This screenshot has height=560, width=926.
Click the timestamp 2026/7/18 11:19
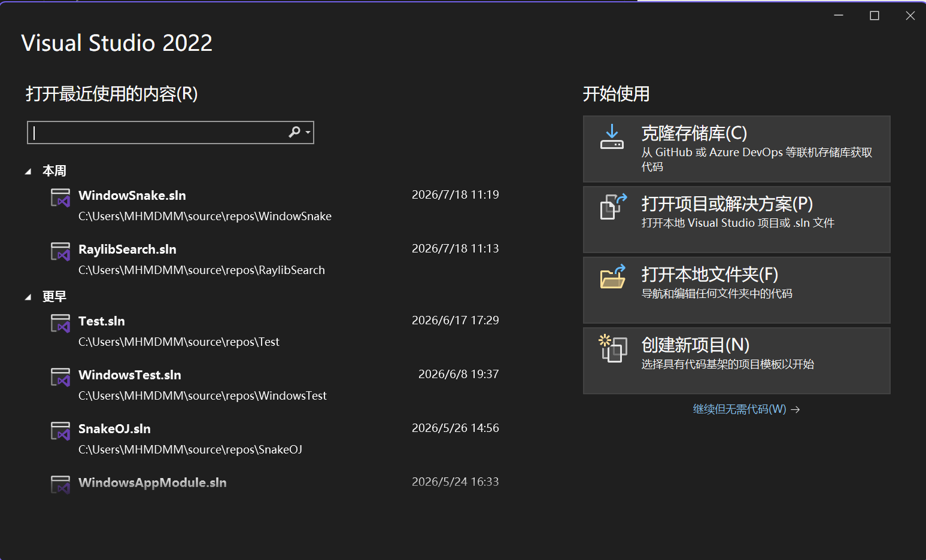tap(456, 194)
